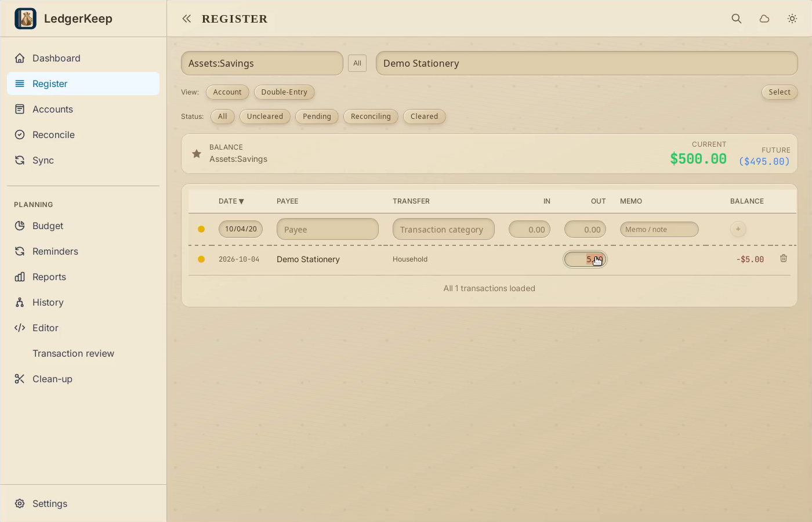Filter status by Pending
The width and height of the screenshot is (812, 522).
[317, 117]
